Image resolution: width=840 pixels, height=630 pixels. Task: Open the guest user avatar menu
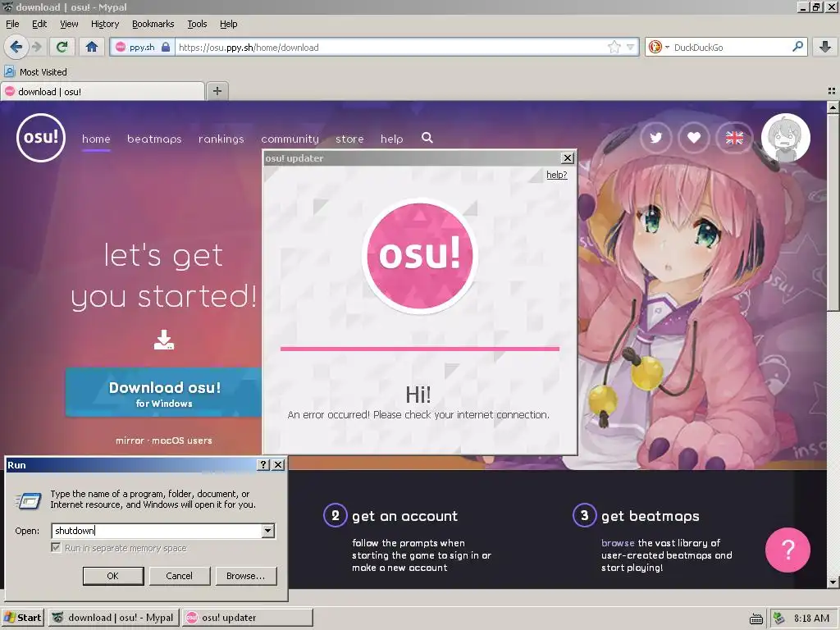coord(785,138)
